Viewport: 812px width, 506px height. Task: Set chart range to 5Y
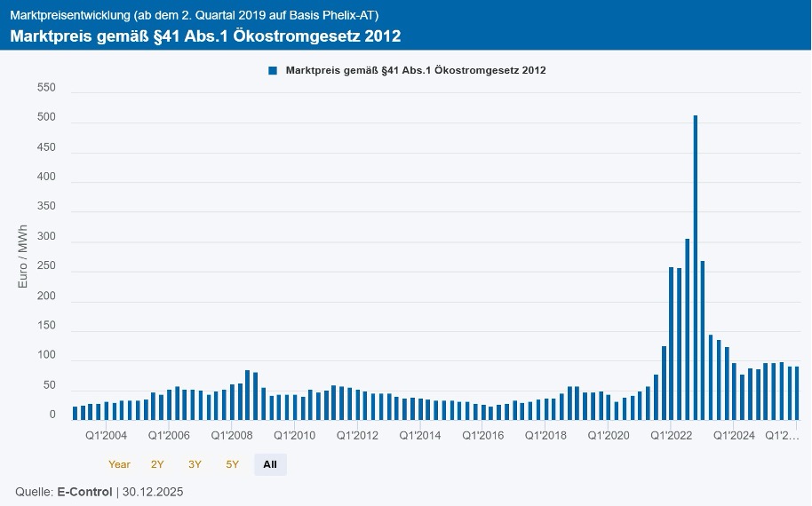(x=232, y=464)
